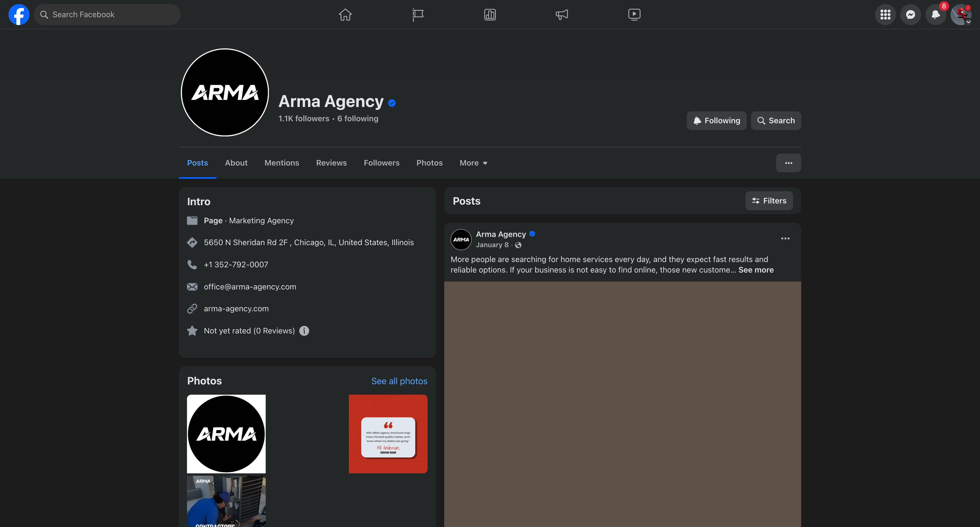Image resolution: width=980 pixels, height=527 pixels.
Task: Click the Facebook logo icon
Action: pos(19,15)
